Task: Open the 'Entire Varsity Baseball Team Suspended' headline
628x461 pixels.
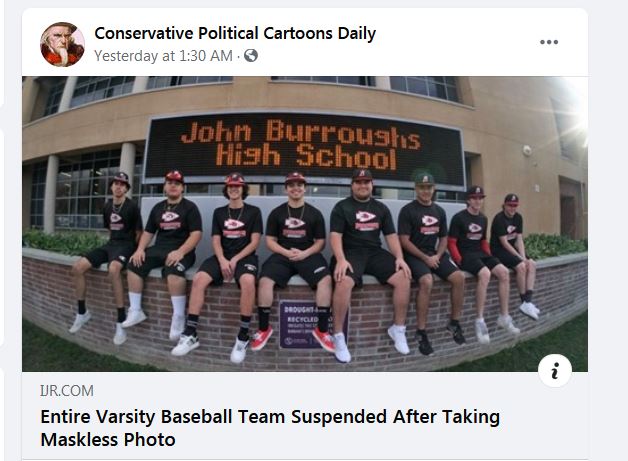Action: click(x=270, y=428)
